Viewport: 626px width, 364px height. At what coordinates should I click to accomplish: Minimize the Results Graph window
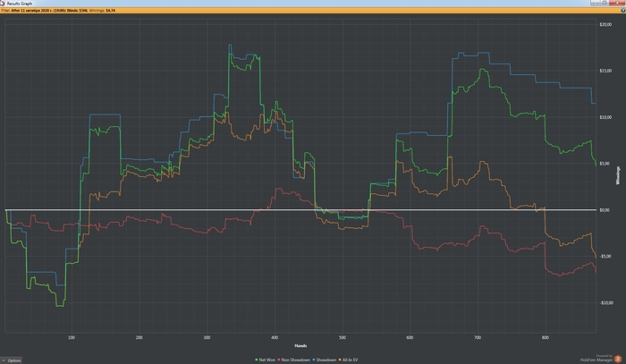click(596, 3)
